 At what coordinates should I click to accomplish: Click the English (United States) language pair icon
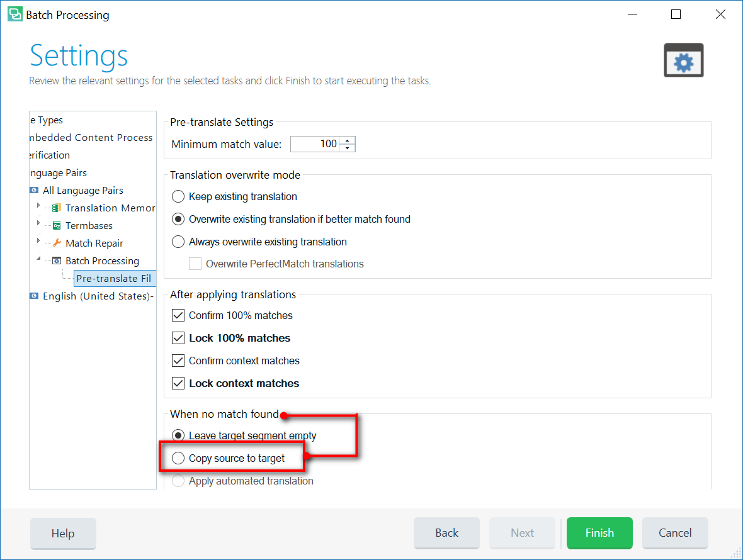coord(34,296)
